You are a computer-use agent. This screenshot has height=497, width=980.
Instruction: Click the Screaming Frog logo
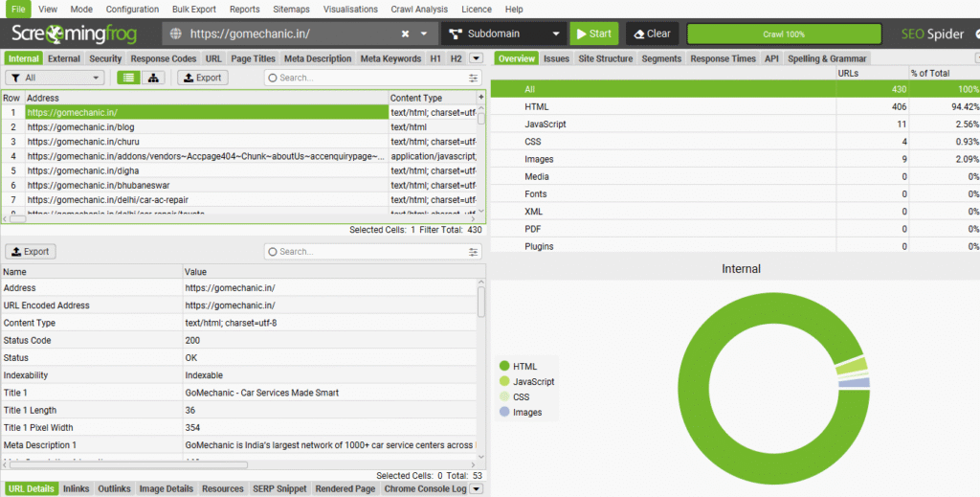74,34
